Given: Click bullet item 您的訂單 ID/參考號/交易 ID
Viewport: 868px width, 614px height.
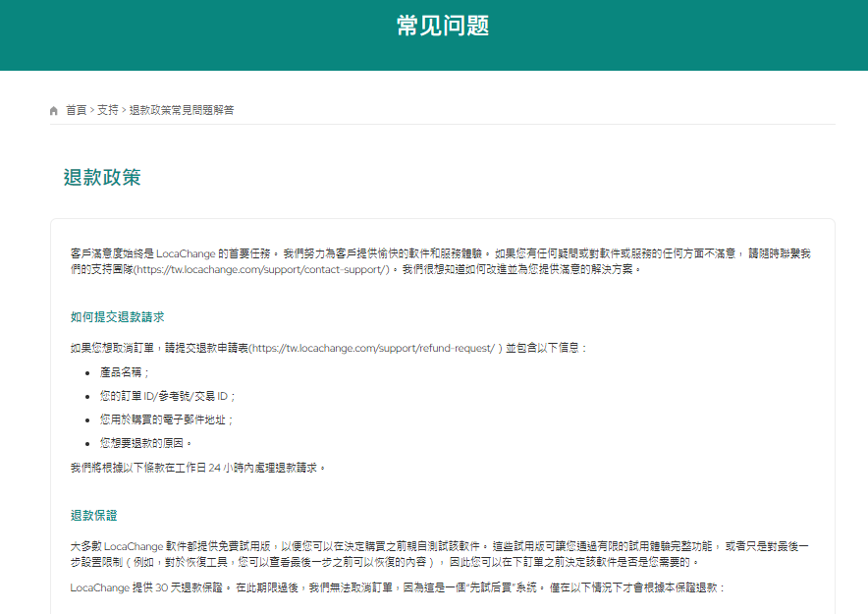Looking at the screenshot, I should point(167,397).
